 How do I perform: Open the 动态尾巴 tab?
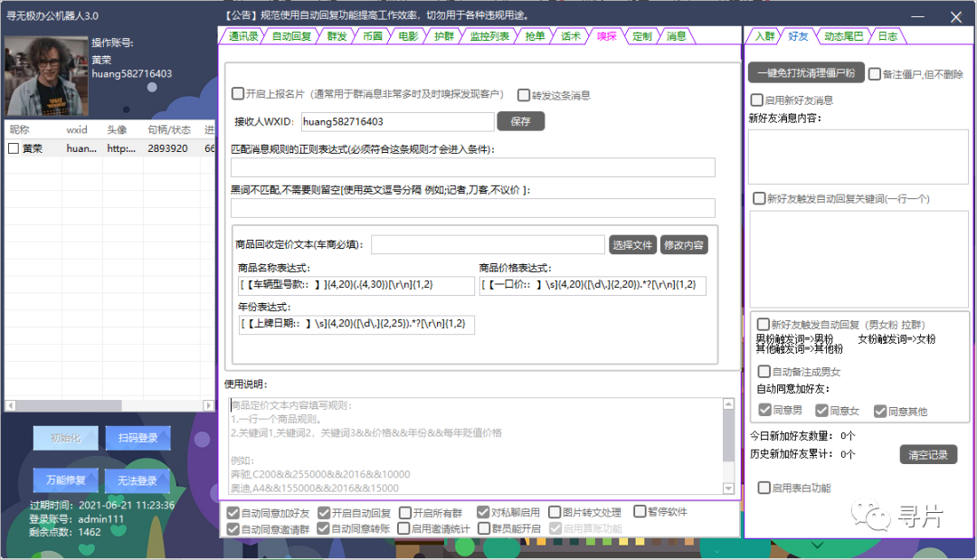pyautogui.click(x=843, y=36)
